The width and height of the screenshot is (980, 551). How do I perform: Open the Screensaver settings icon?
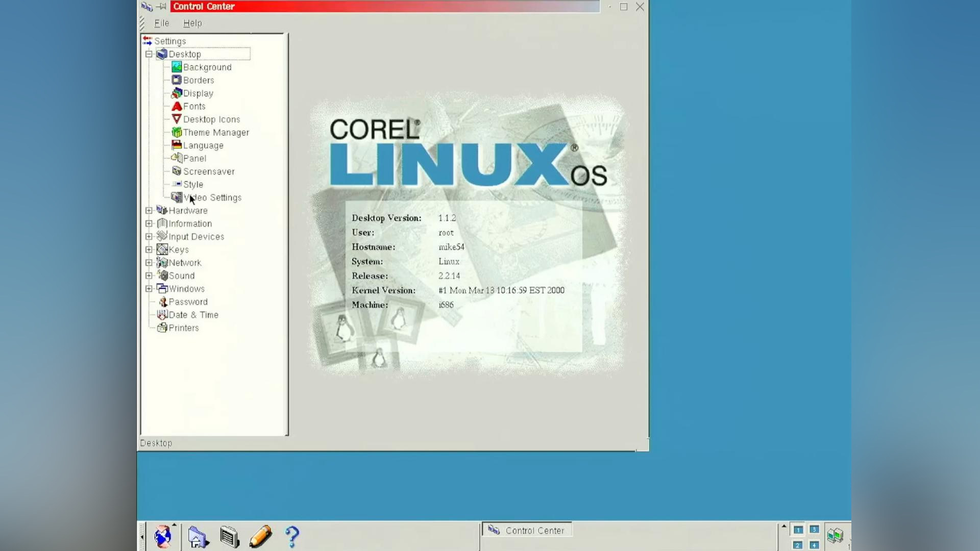click(x=177, y=171)
